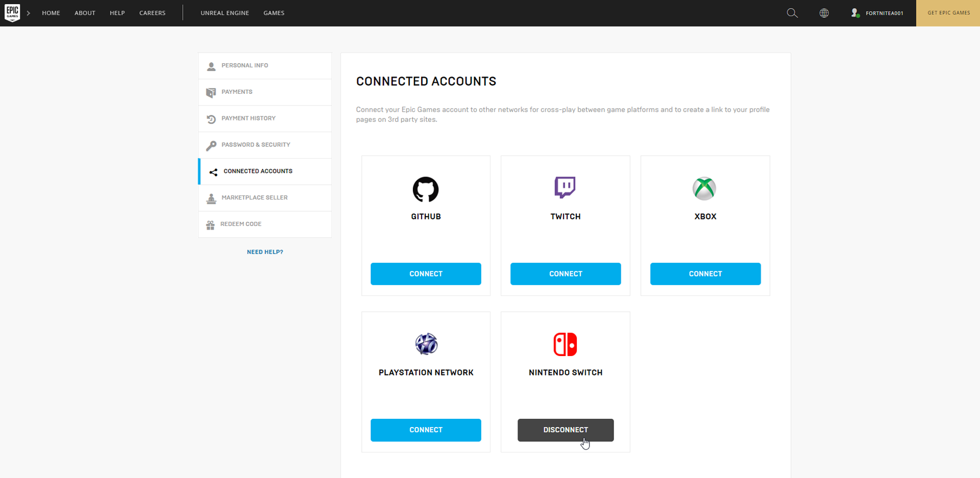Open the About page link
The width and height of the screenshot is (980, 478).
pyautogui.click(x=85, y=13)
